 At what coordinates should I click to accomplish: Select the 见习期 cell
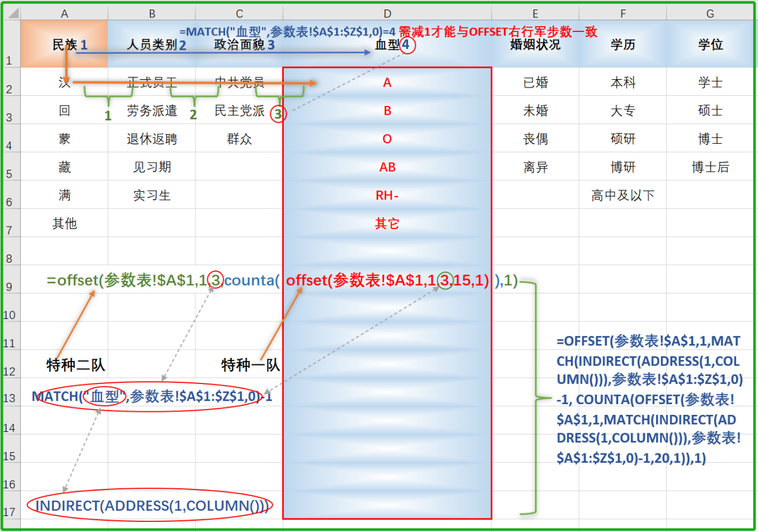(x=152, y=167)
